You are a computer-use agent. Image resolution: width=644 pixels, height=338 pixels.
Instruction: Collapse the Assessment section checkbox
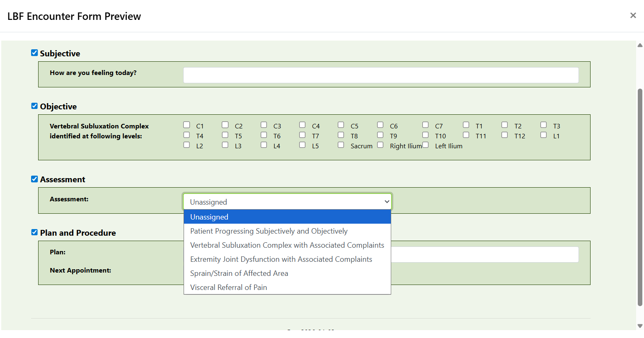[34, 179]
